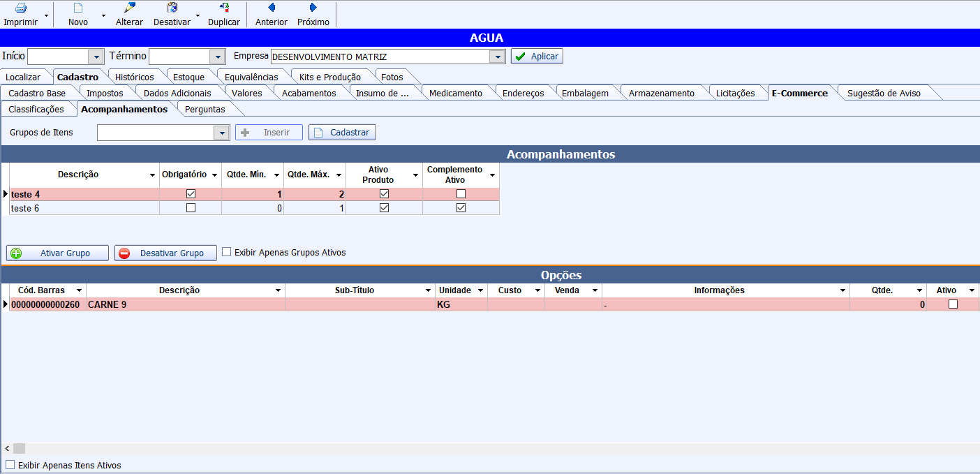Open the Início date dropdown
This screenshot has height=474, width=980.
(x=96, y=57)
